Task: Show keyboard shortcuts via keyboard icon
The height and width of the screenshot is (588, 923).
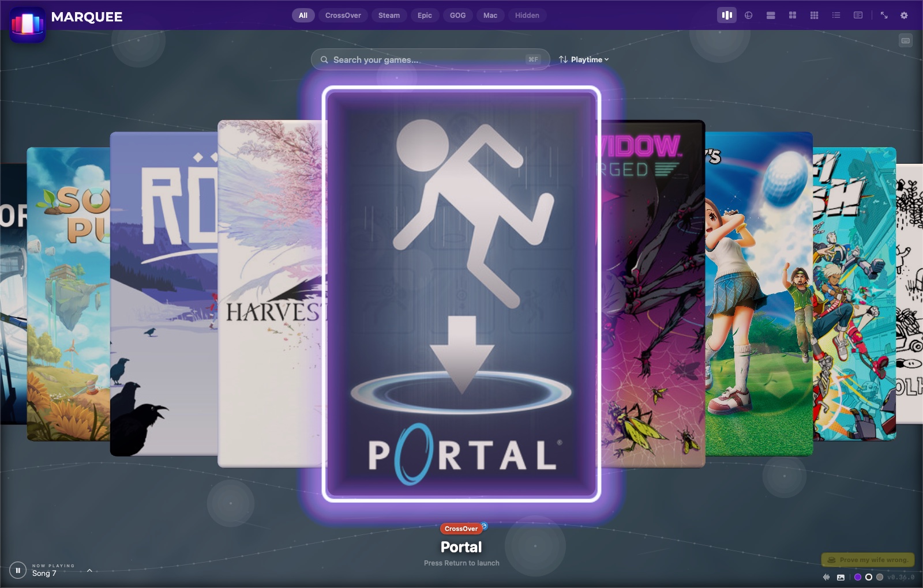Action: pos(906,41)
